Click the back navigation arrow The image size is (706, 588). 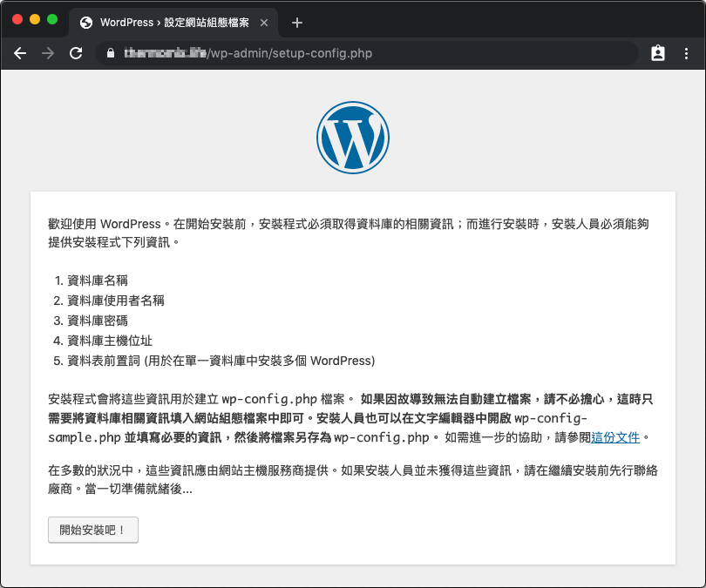20,53
